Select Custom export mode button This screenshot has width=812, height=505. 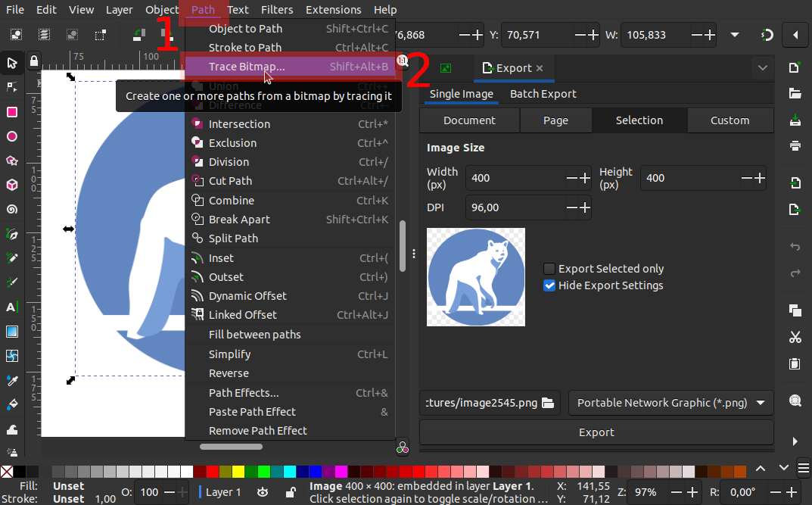tap(730, 120)
